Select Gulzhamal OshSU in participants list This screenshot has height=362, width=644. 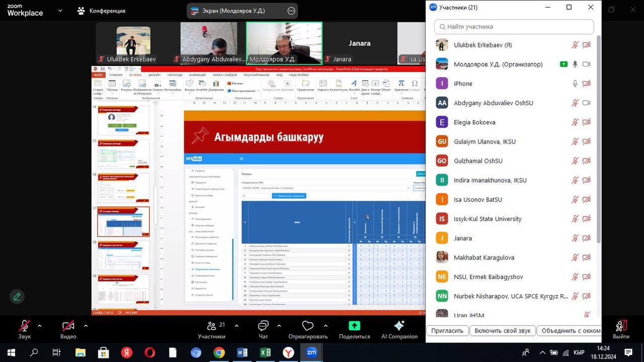coord(478,161)
